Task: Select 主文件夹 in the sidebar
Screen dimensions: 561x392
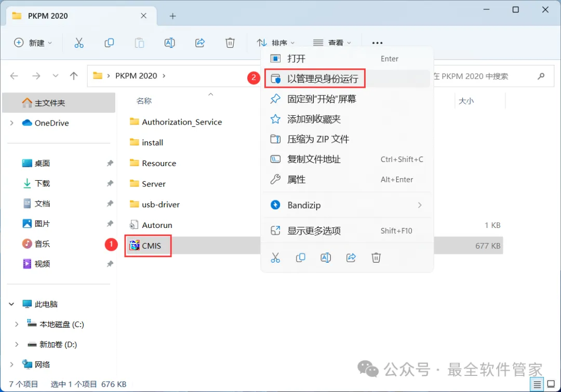Action: click(59, 103)
